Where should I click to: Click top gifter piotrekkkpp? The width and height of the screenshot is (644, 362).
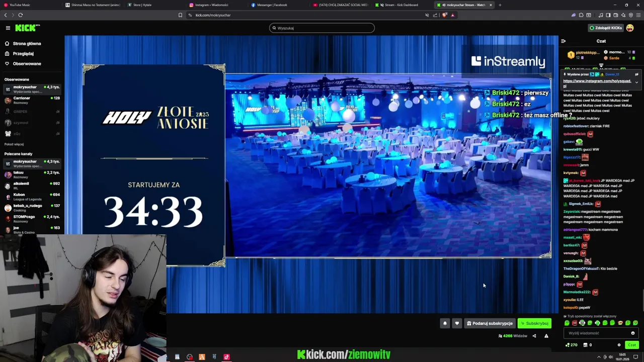point(584,55)
